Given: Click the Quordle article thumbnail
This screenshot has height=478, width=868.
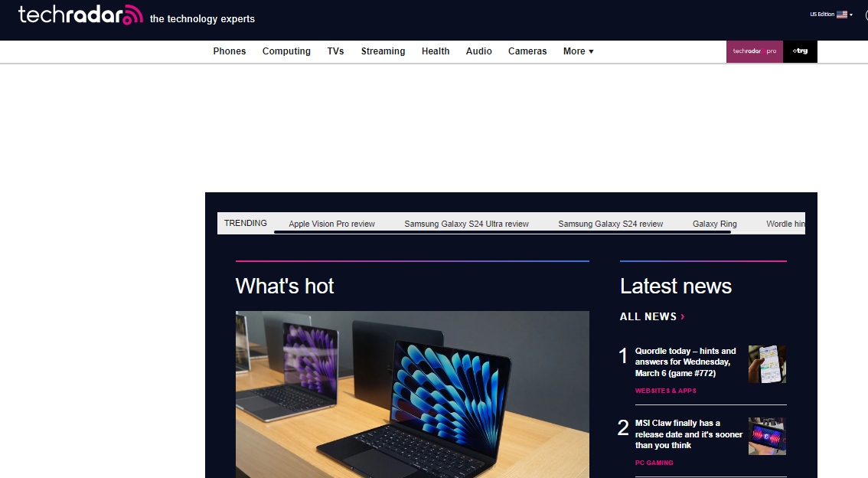Looking at the screenshot, I should click(x=767, y=365).
